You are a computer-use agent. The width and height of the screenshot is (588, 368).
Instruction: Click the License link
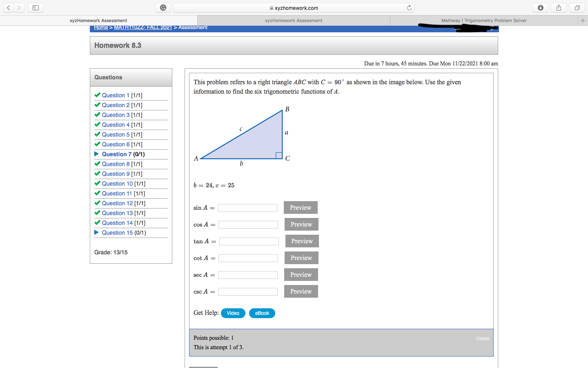(483, 338)
